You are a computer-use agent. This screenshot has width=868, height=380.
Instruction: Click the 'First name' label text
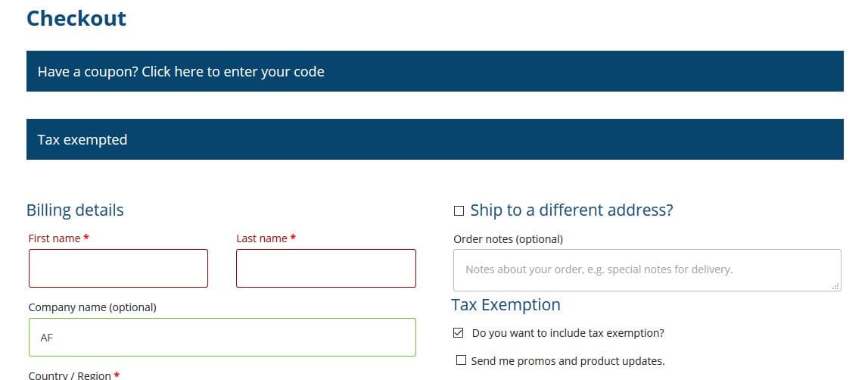54,238
